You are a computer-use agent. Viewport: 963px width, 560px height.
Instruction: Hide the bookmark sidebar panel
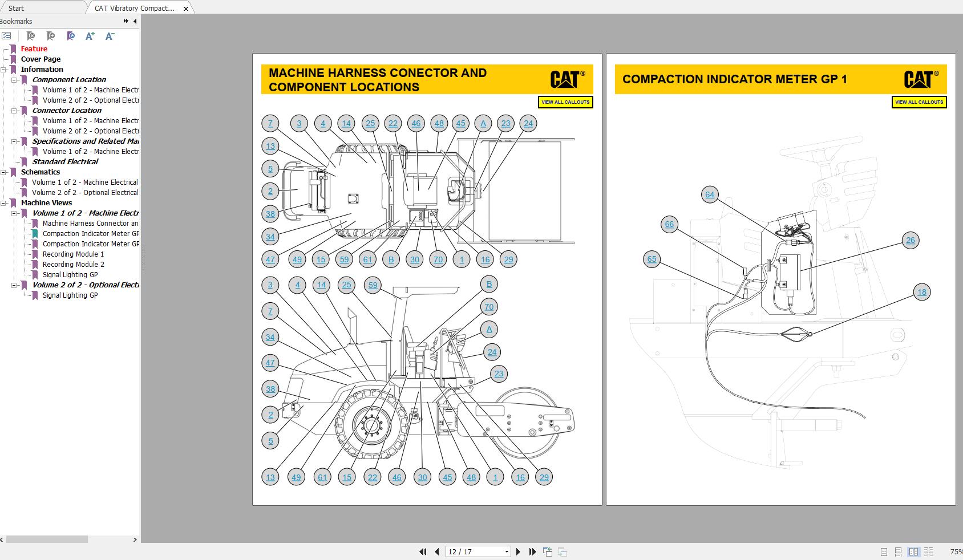tap(135, 21)
